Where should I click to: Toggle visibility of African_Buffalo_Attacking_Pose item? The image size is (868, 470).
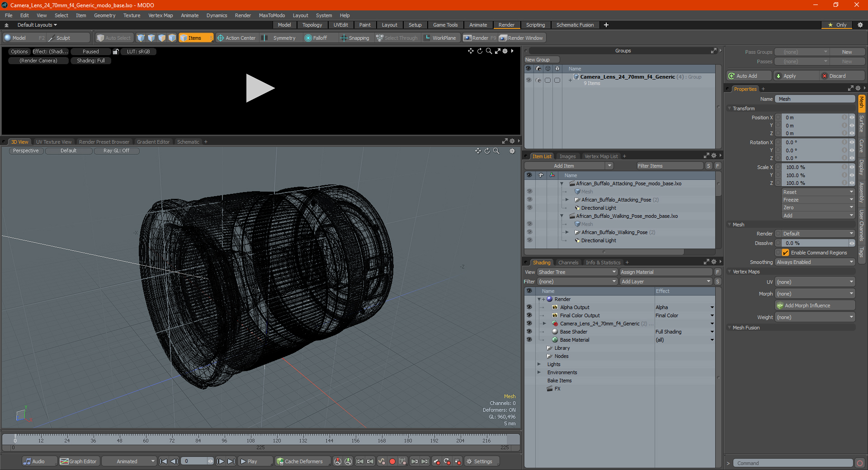coord(529,199)
